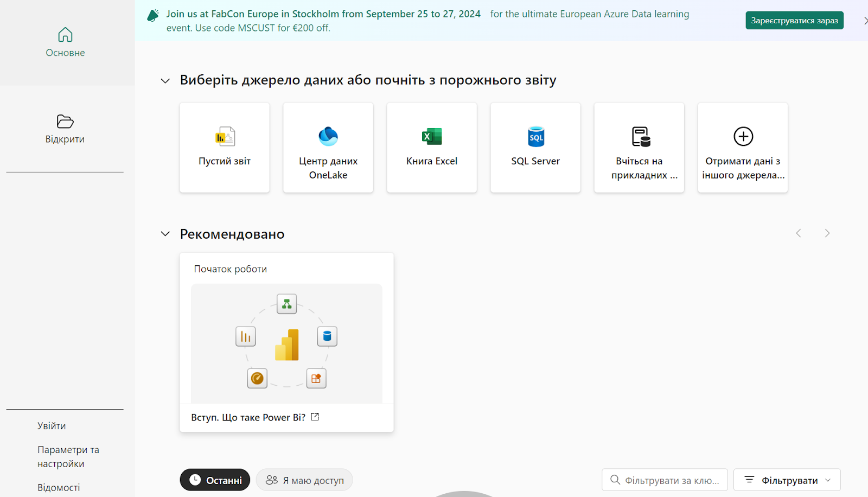Click the Power BI logo in illustration

point(287,345)
